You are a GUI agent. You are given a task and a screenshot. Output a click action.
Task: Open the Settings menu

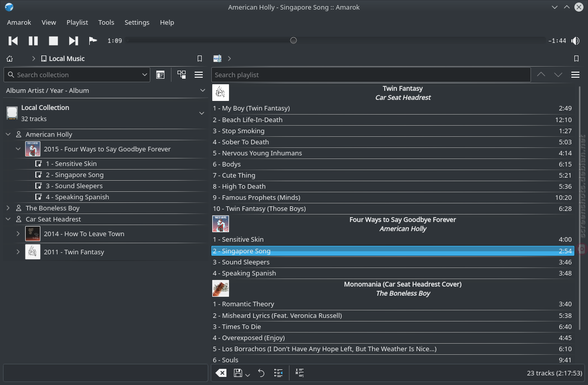(x=137, y=23)
